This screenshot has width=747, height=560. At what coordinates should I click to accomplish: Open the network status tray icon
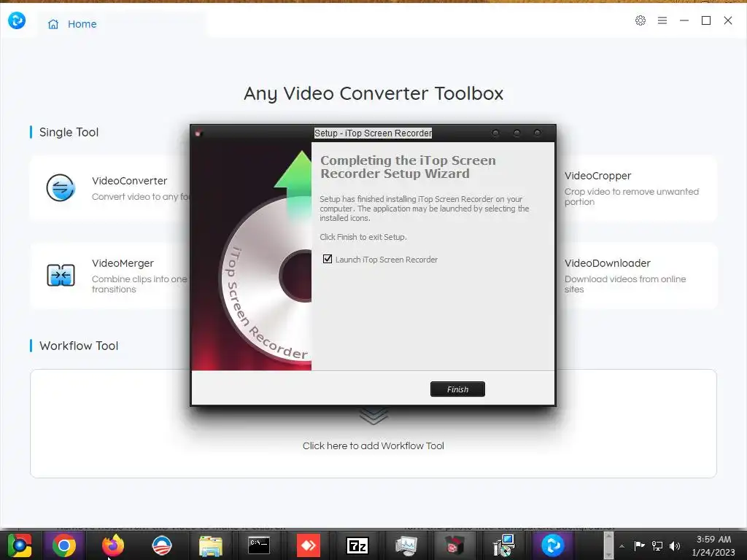pyautogui.click(x=657, y=545)
